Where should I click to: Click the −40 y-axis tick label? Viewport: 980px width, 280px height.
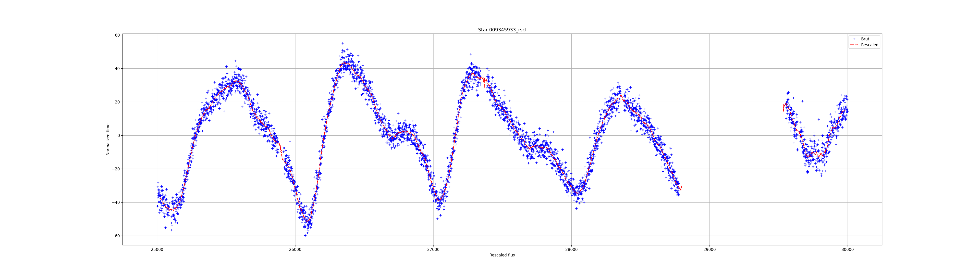[x=116, y=203]
